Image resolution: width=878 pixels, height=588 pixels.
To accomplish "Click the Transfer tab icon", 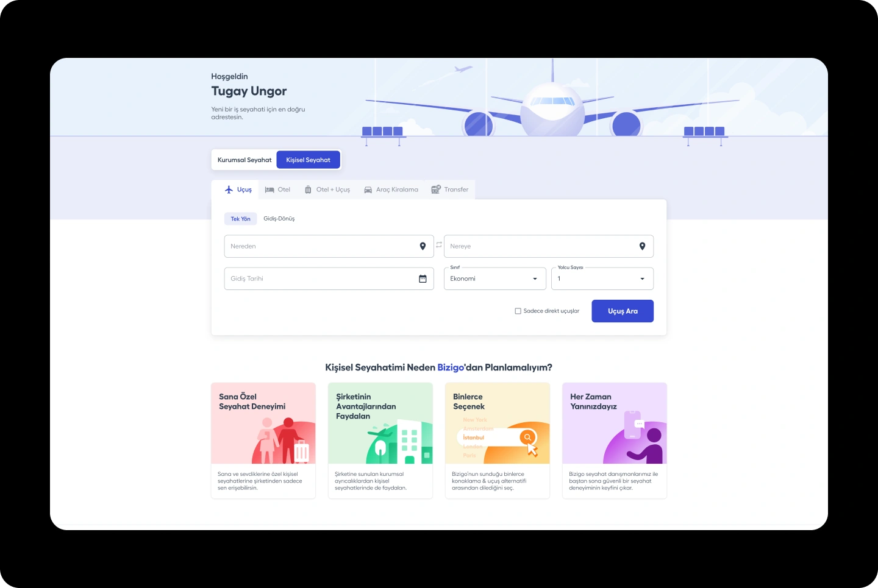I will coord(436,190).
